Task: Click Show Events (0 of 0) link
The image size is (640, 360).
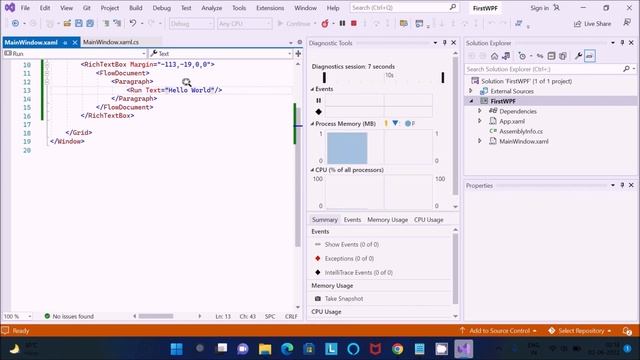Action: click(x=351, y=244)
